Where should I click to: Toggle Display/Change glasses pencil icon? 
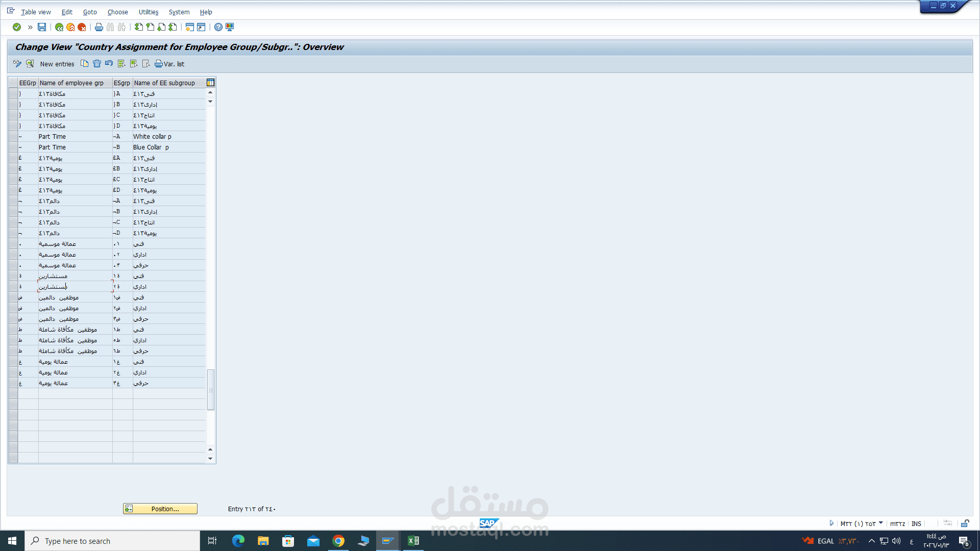click(17, 64)
